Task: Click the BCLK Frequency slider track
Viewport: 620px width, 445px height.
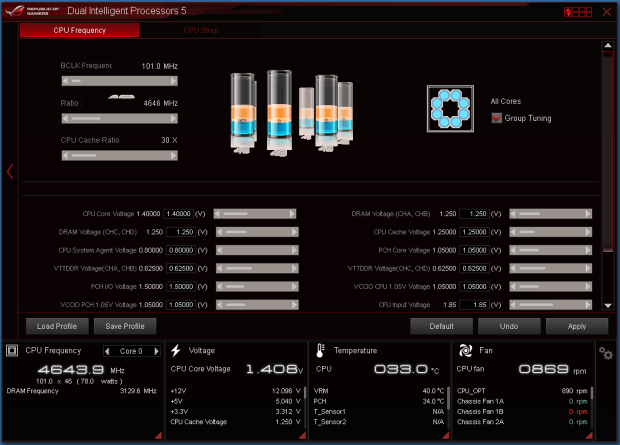Action: pos(119,81)
